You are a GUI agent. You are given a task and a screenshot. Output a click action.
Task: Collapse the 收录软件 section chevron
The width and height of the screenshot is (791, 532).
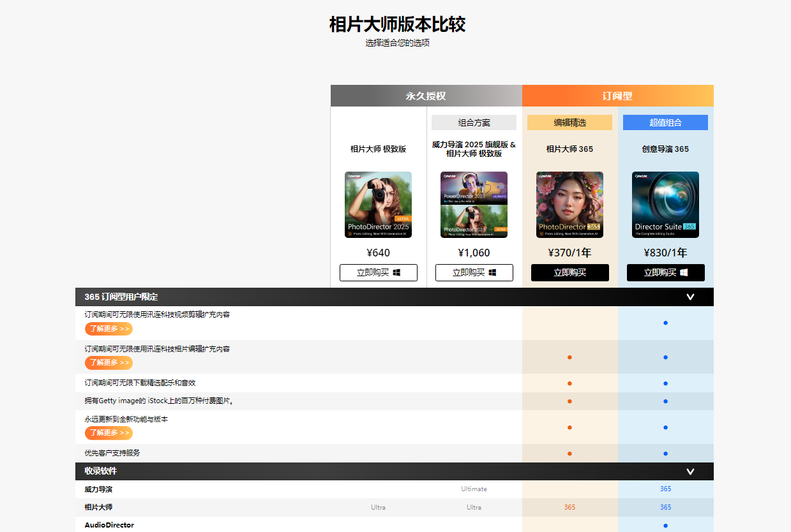tap(690, 471)
